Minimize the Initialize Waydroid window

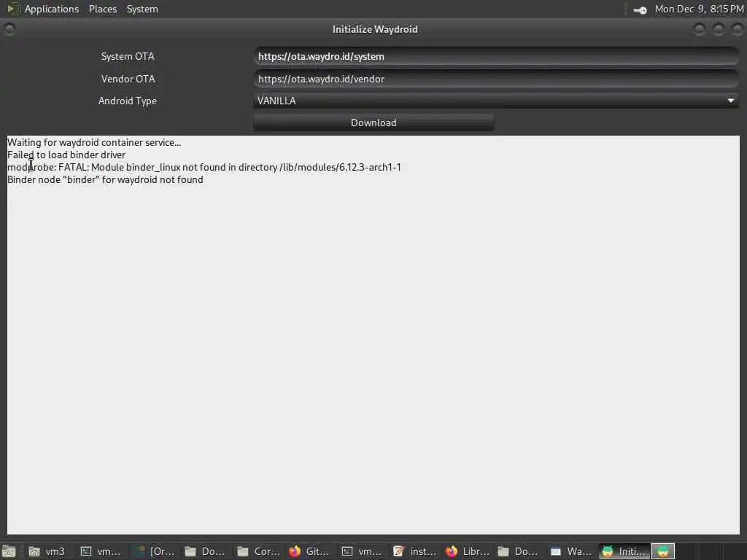point(699,29)
